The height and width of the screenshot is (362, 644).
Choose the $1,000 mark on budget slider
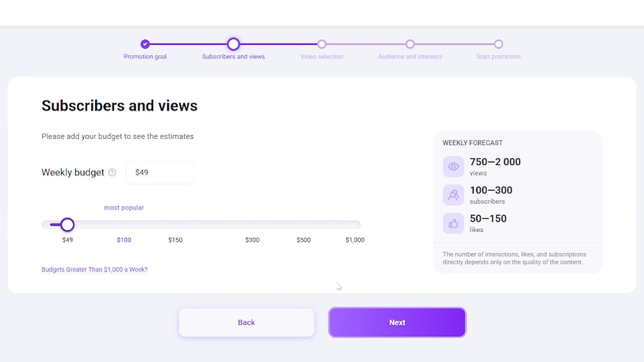click(x=355, y=240)
